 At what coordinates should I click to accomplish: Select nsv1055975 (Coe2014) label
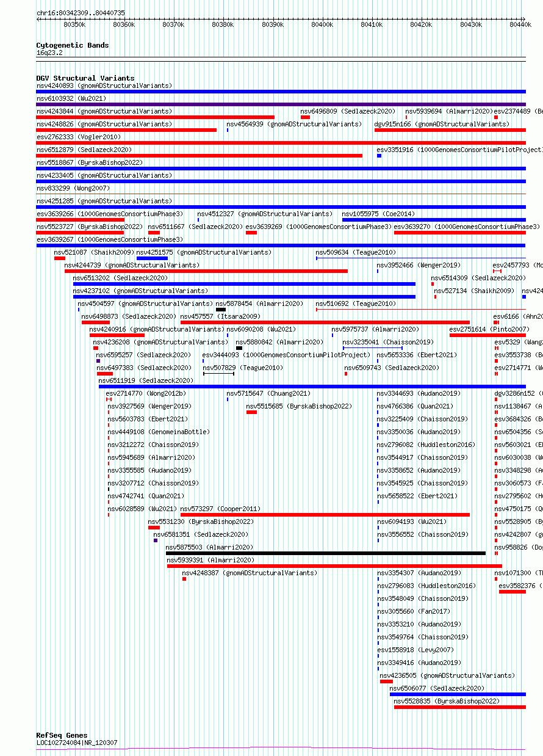[x=378, y=214]
